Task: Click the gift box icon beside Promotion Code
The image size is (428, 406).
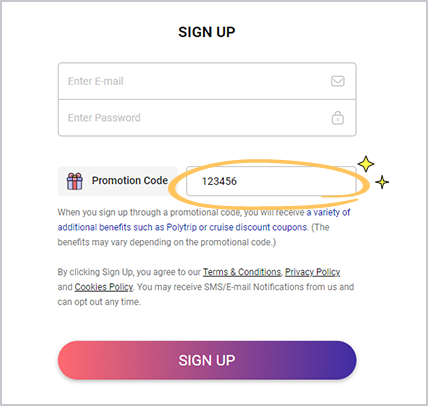Action: [75, 181]
